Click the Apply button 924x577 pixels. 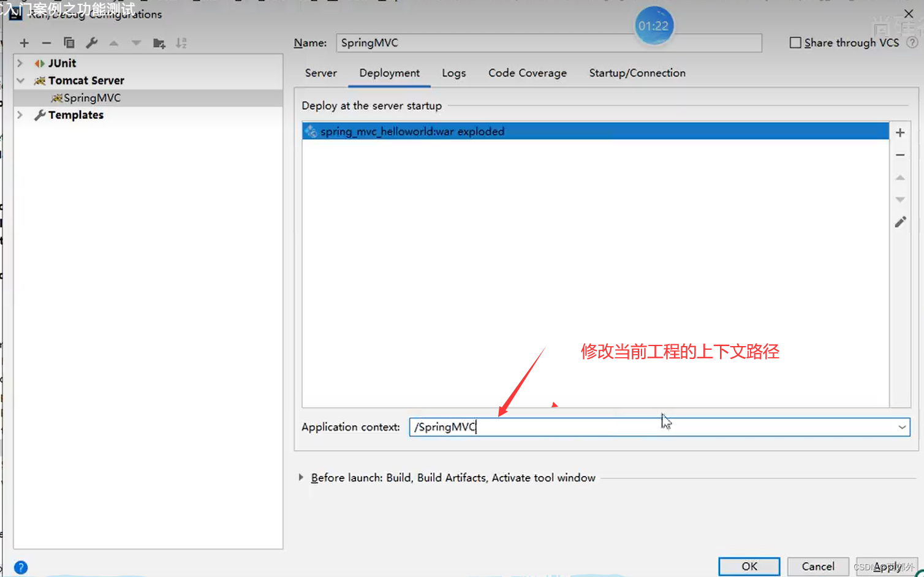887,567
